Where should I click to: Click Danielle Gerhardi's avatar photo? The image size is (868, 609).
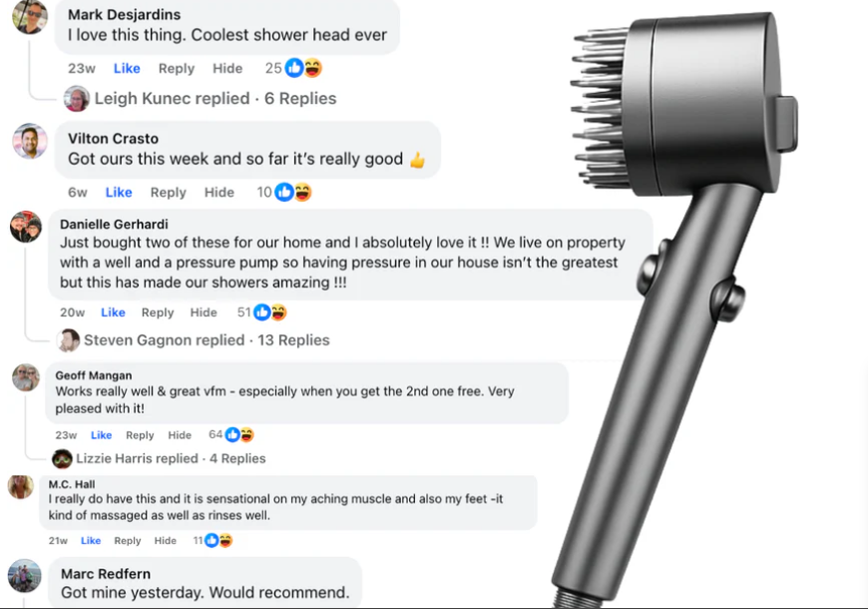(26, 227)
